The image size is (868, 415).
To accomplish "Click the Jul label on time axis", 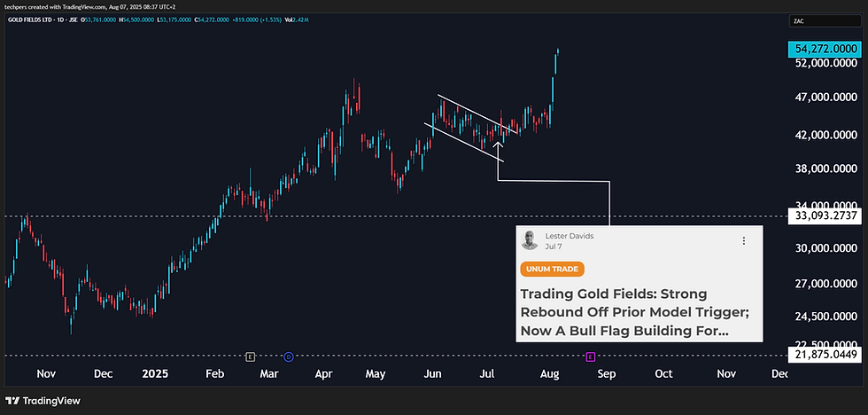I will [x=486, y=374].
